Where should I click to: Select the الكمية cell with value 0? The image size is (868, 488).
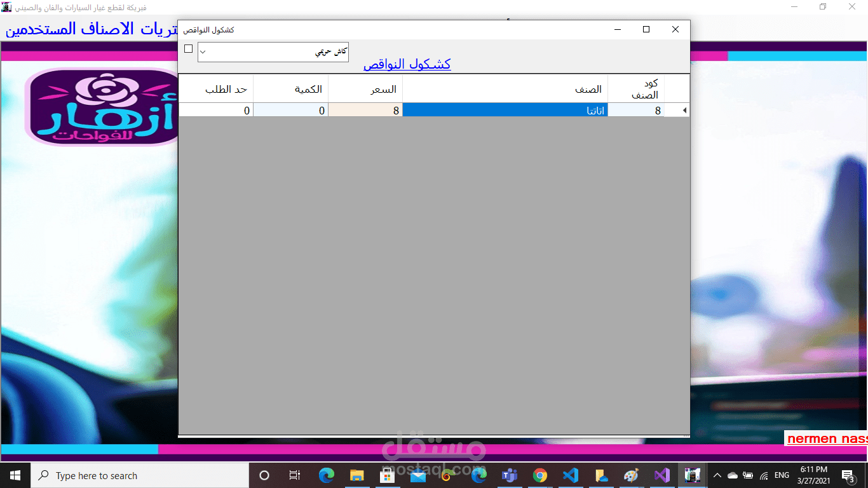click(x=290, y=111)
